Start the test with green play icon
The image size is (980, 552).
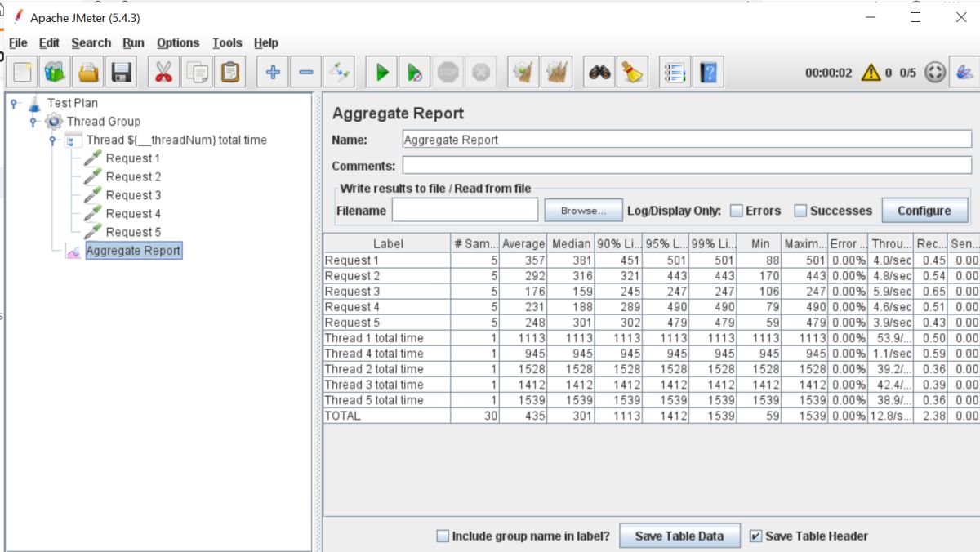(x=381, y=73)
